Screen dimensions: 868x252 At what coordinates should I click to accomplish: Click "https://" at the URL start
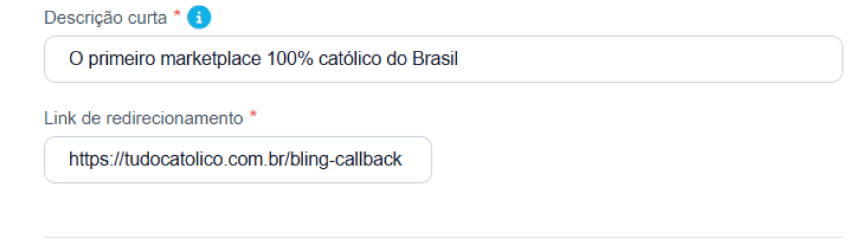96,160
